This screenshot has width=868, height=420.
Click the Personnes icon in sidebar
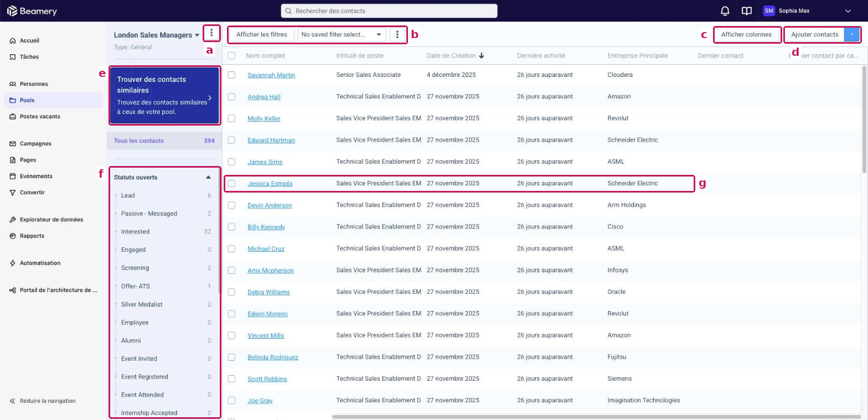(x=13, y=84)
